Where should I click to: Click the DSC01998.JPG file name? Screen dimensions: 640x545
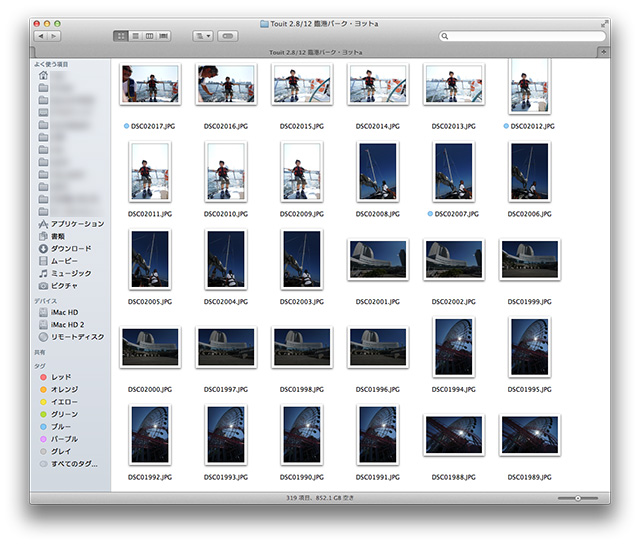tap(302, 389)
